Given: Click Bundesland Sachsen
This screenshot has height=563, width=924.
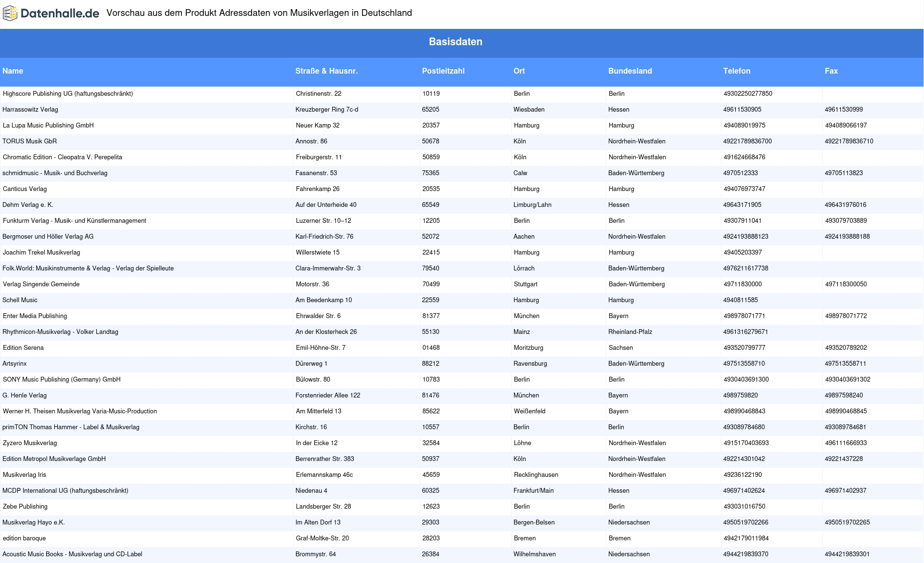Looking at the screenshot, I should pyautogui.click(x=621, y=348).
